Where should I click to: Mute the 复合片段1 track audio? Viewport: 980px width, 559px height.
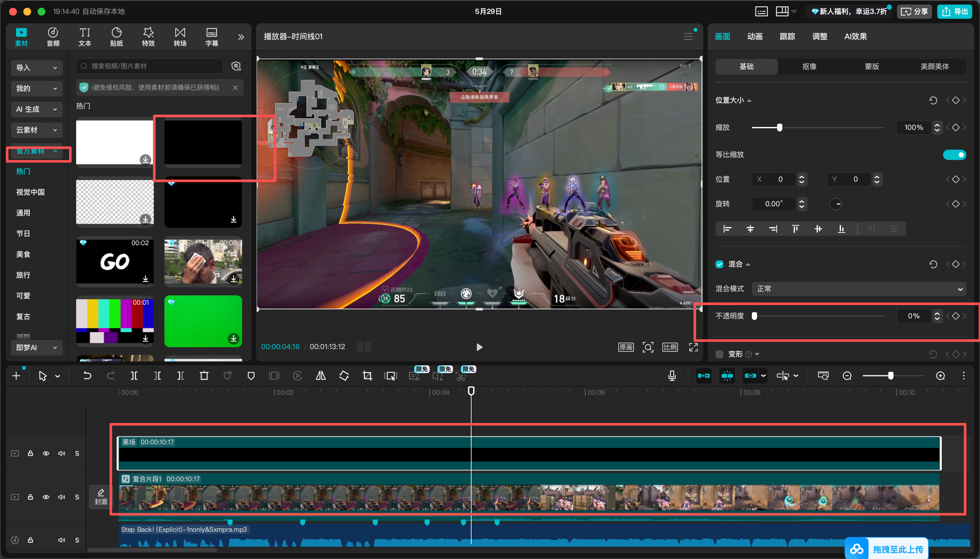coord(62,497)
